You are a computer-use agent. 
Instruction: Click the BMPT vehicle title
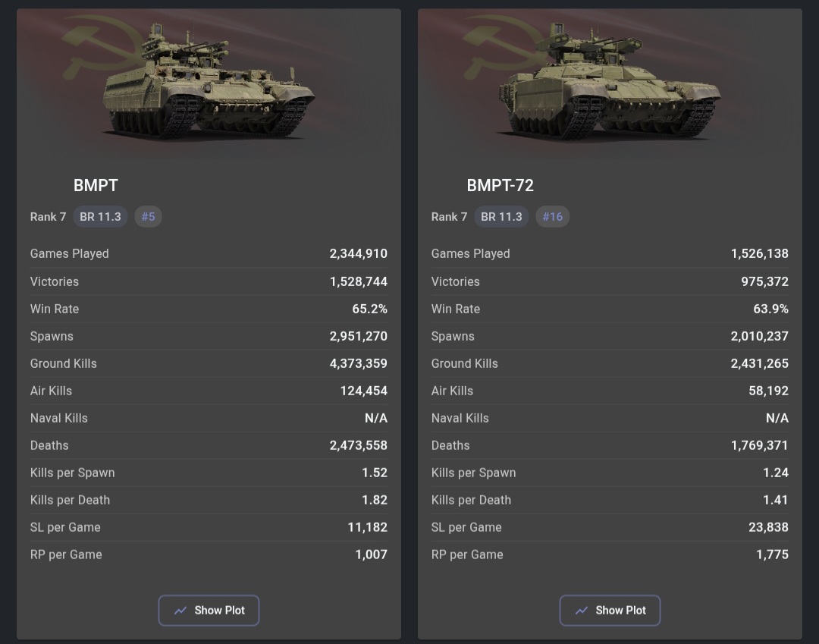pos(96,185)
